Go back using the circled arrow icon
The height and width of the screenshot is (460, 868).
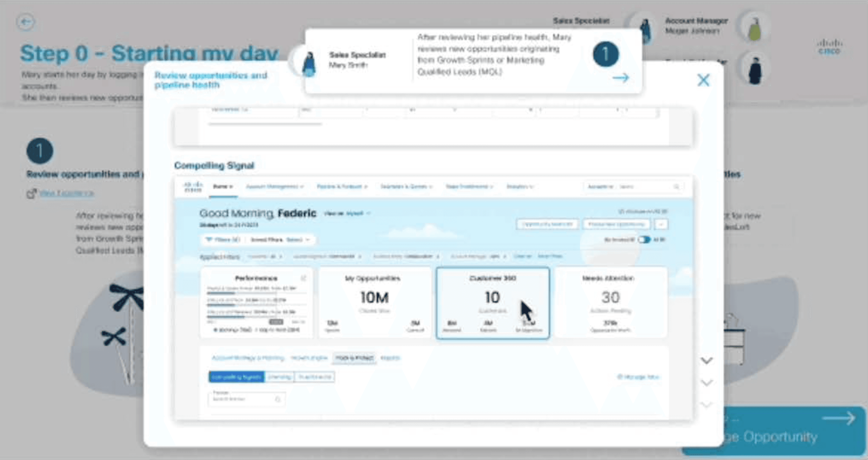pyautogui.click(x=25, y=22)
